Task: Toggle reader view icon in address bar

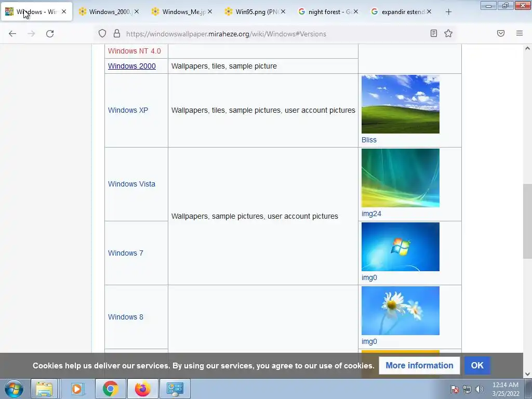Action: pyautogui.click(x=433, y=33)
